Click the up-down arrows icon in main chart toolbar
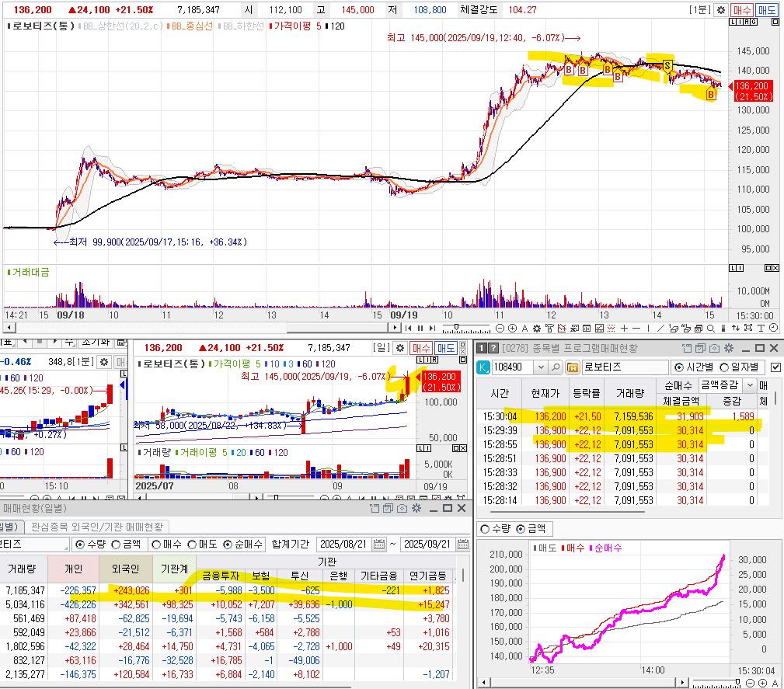Image resolution: width=784 pixels, height=689 pixels. [x=736, y=328]
